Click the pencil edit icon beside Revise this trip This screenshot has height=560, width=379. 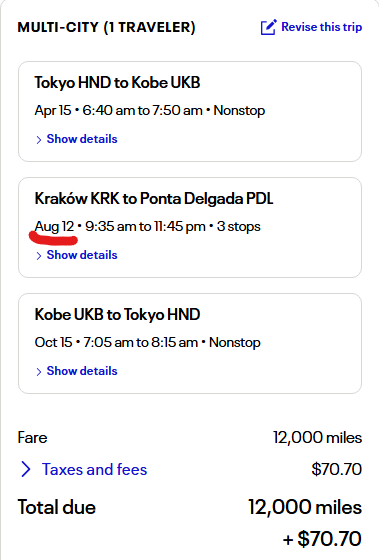tap(268, 27)
